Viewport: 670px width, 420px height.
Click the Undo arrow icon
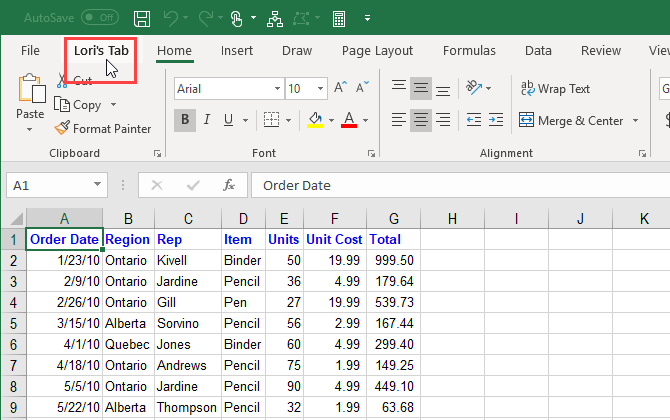171,18
